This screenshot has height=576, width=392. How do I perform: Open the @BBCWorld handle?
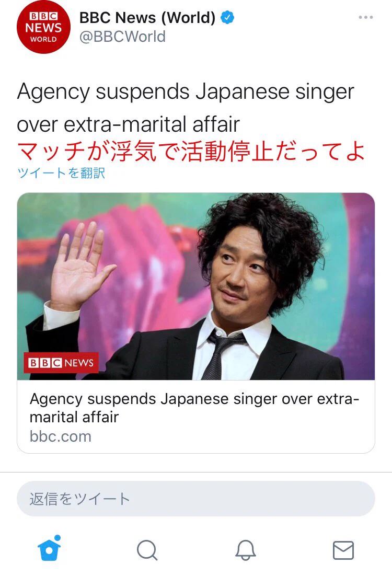[x=122, y=37]
